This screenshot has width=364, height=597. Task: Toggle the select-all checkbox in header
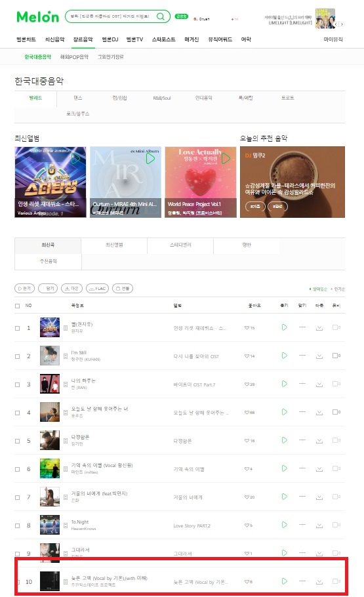tap(17, 306)
